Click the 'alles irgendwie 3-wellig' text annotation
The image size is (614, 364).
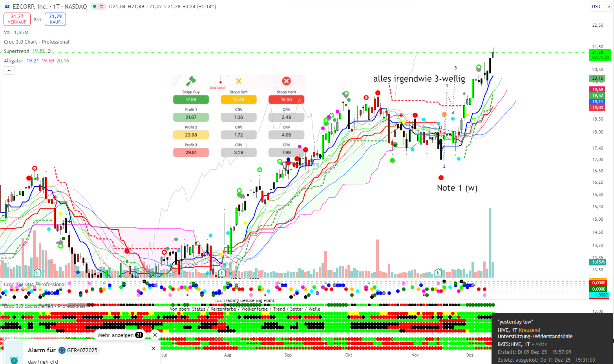pyautogui.click(x=419, y=79)
